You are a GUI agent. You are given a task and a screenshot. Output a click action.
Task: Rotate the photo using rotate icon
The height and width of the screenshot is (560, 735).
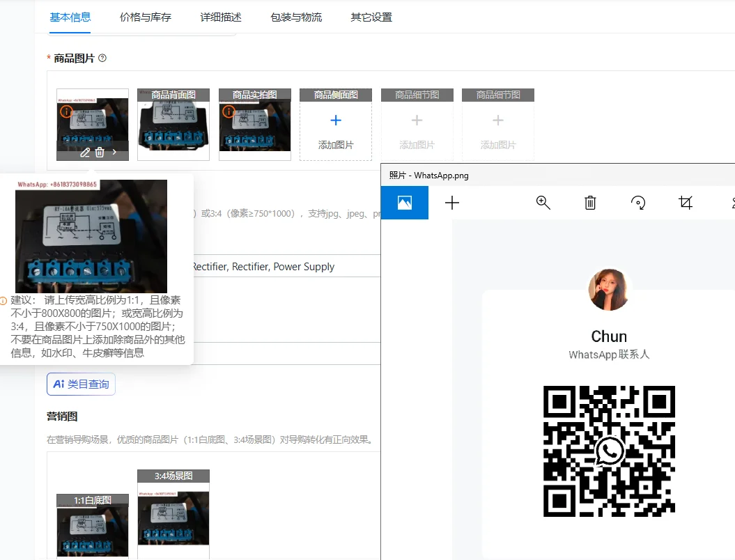638,203
